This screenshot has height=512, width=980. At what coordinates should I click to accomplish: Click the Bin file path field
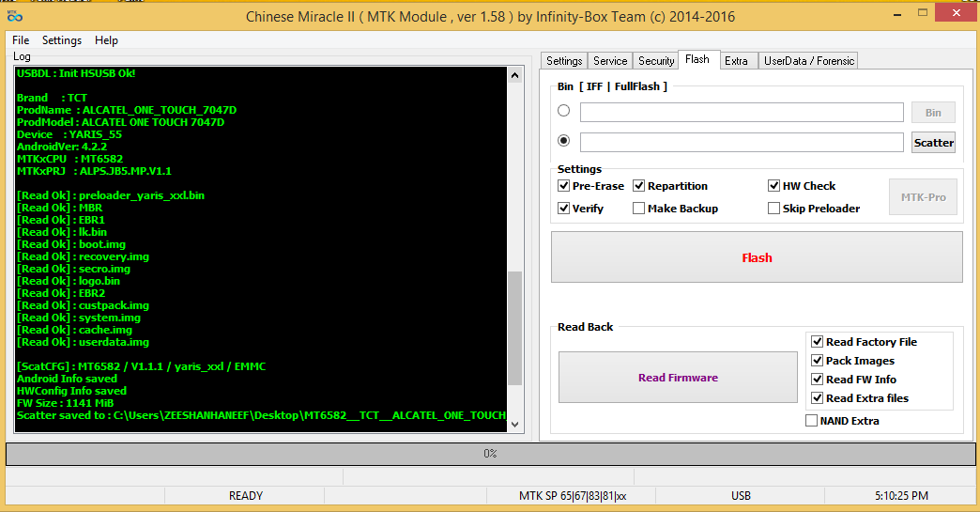(x=742, y=113)
